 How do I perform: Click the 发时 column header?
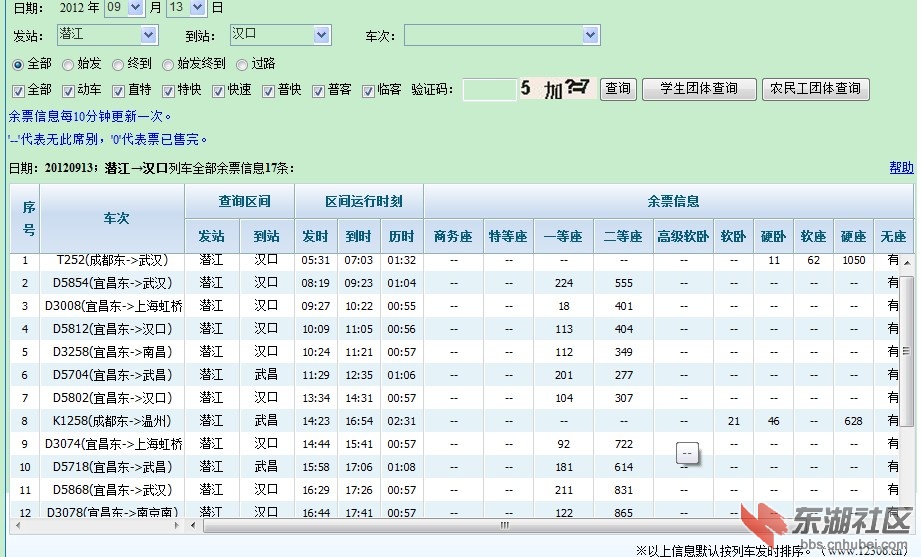pyautogui.click(x=315, y=236)
